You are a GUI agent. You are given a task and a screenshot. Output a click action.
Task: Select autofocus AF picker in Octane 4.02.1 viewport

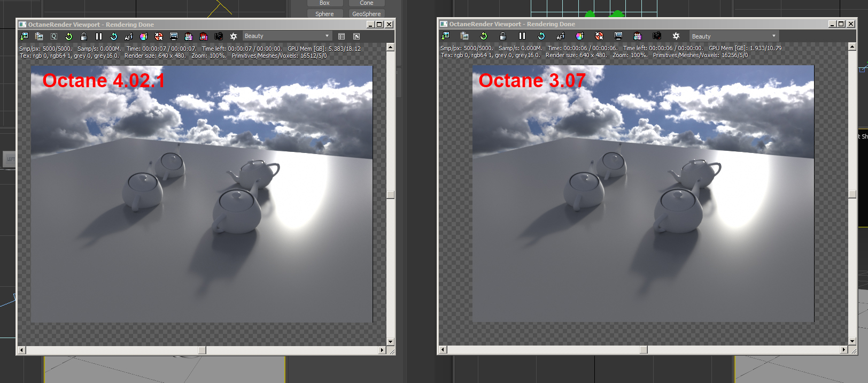(129, 36)
